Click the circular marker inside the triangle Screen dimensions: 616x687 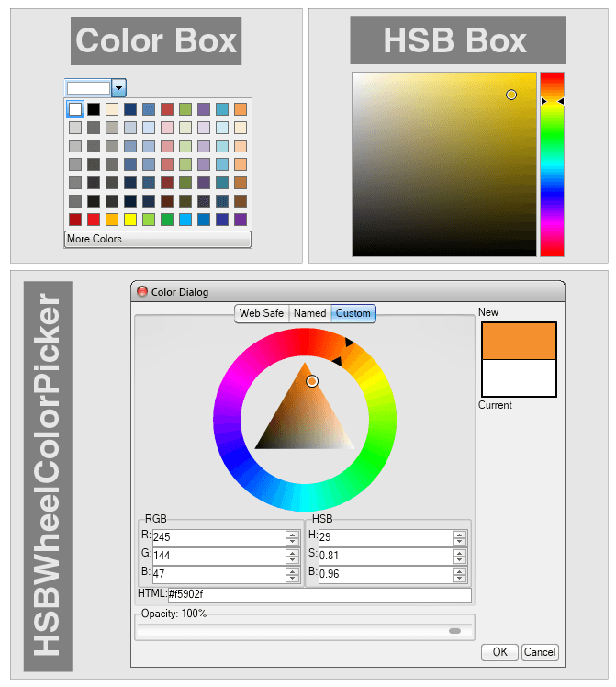tap(312, 380)
